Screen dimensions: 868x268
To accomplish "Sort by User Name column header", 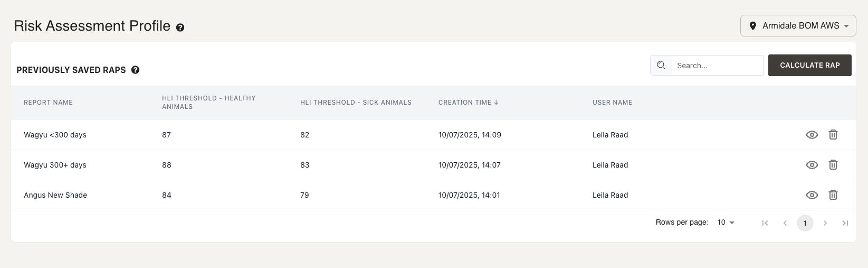I will tap(612, 103).
